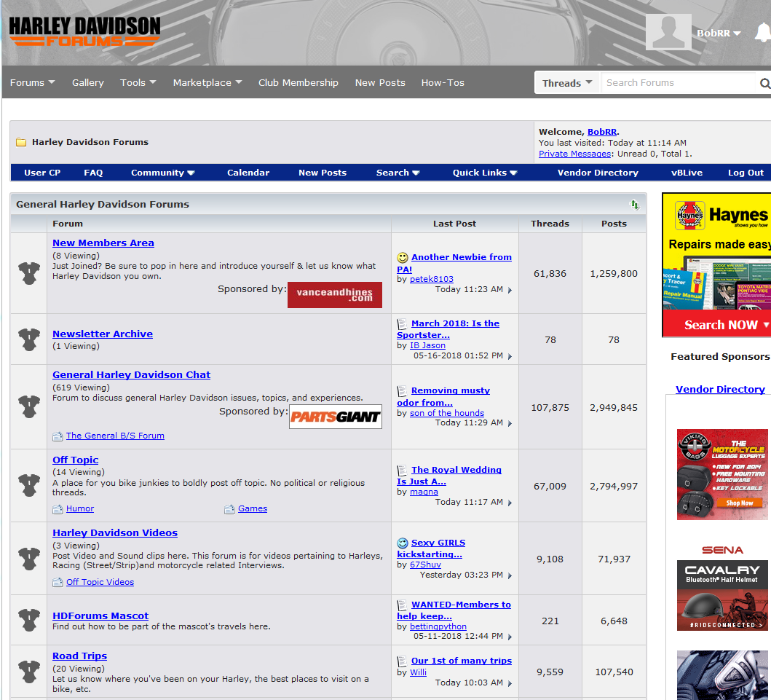Select Calendar in the blue navigation bar
771x700 pixels.
[248, 173]
